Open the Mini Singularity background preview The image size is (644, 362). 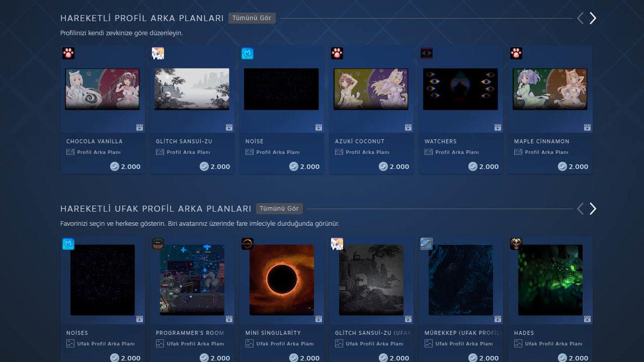point(281,279)
